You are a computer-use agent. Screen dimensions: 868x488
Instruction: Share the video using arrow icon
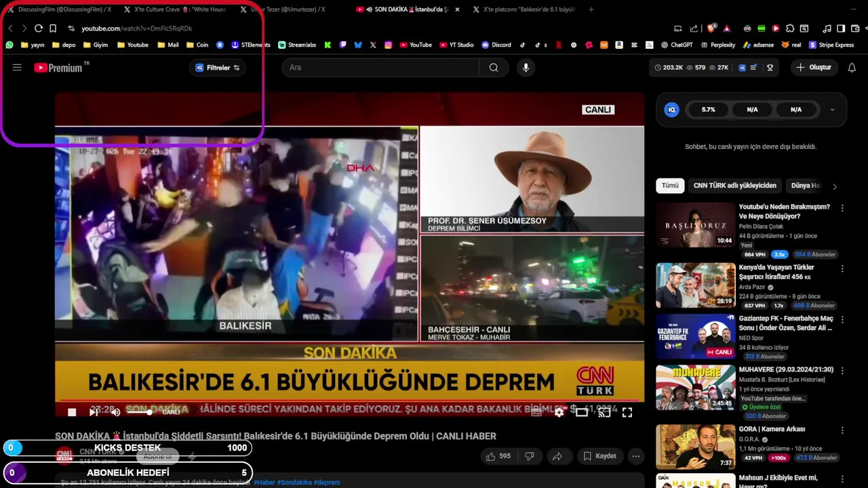coord(557,456)
